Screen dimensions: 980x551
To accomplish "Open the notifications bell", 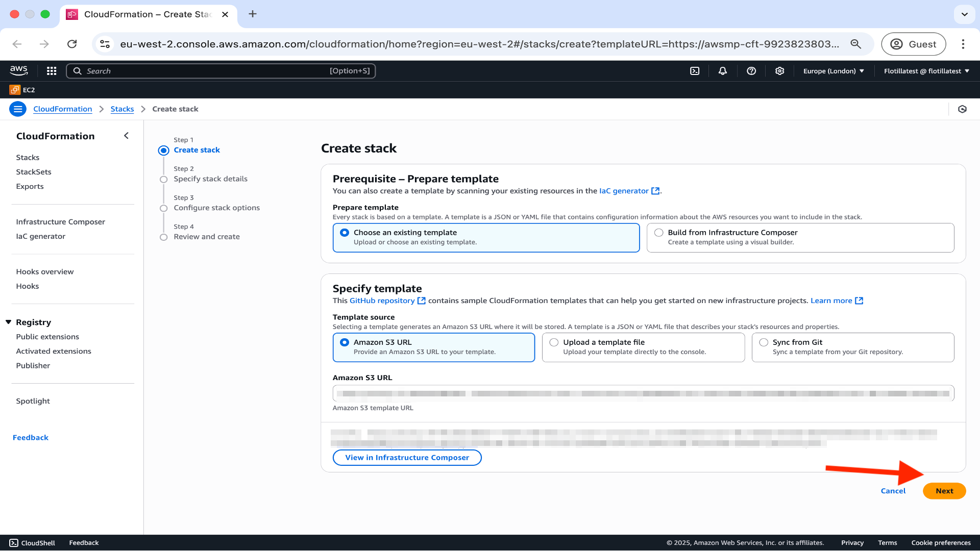I will click(723, 71).
